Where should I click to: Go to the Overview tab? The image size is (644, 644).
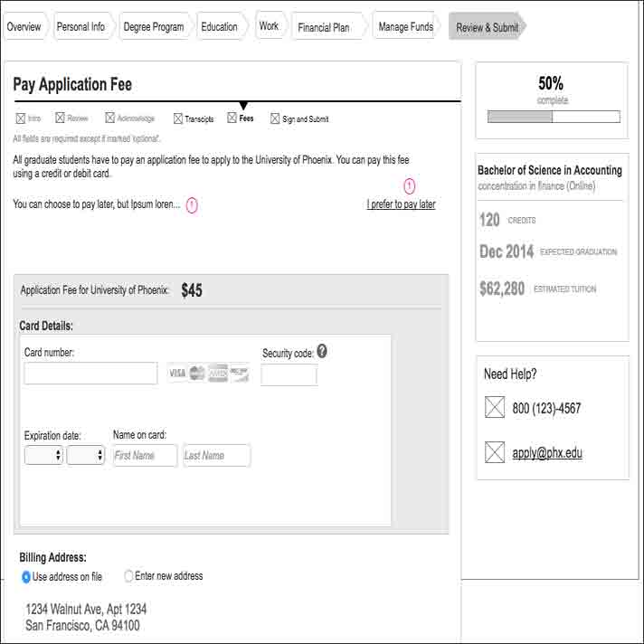coord(24,27)
